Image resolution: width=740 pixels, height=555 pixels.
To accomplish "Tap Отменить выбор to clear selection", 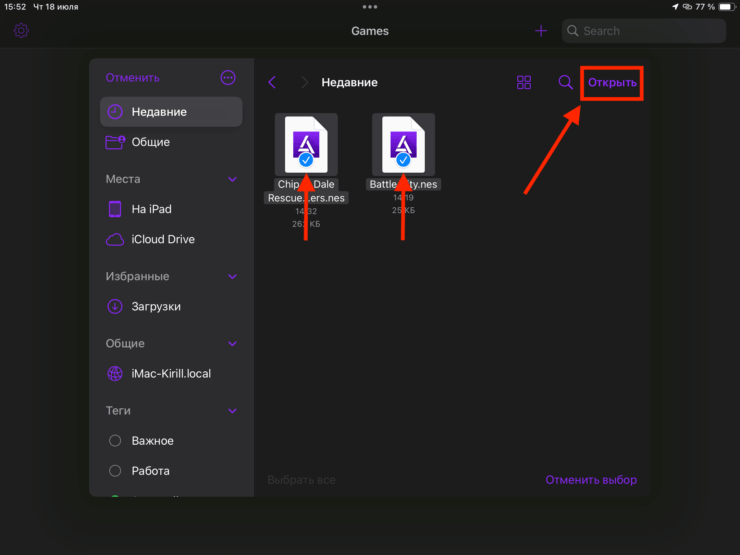I will pyautogui.click(x=590, y=480).
